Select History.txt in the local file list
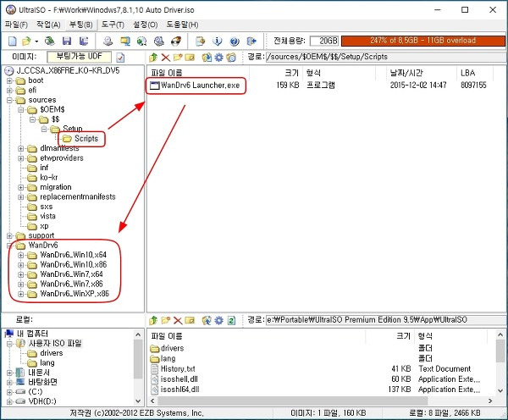The height and width of the screenshot is (420, 508). pyautogui.click(x=173, y=369)
